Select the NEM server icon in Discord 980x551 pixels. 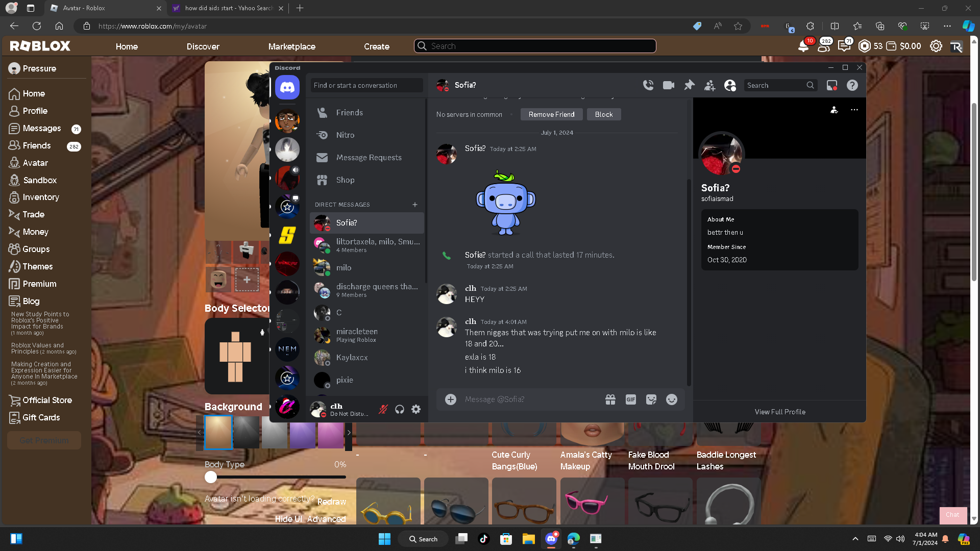pyautogui.click(x=287, y=349)
